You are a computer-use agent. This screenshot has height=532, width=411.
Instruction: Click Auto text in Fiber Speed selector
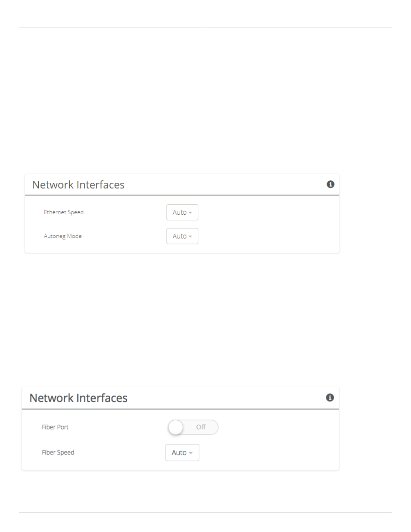click(x=179, y=452)
